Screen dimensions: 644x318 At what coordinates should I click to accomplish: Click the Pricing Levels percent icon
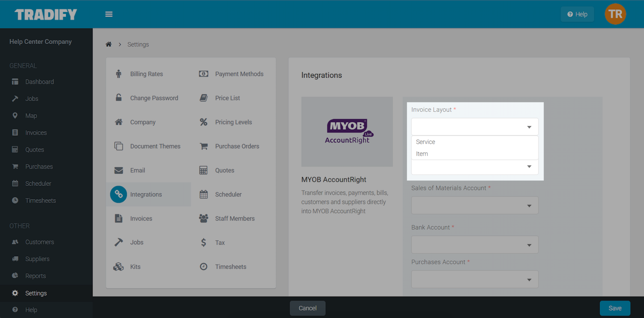203,122
